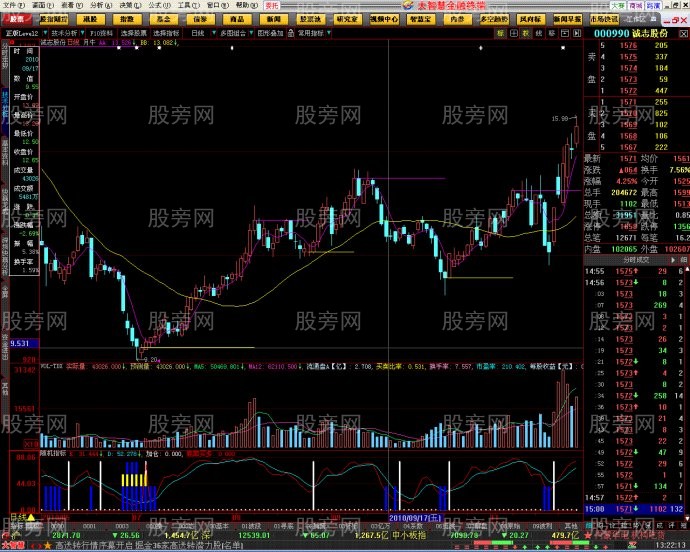The width and height of the screenshot is (690, 552).
Task: Click the date marker 2010/09/17(五)
Action: [x=416, y=518]
